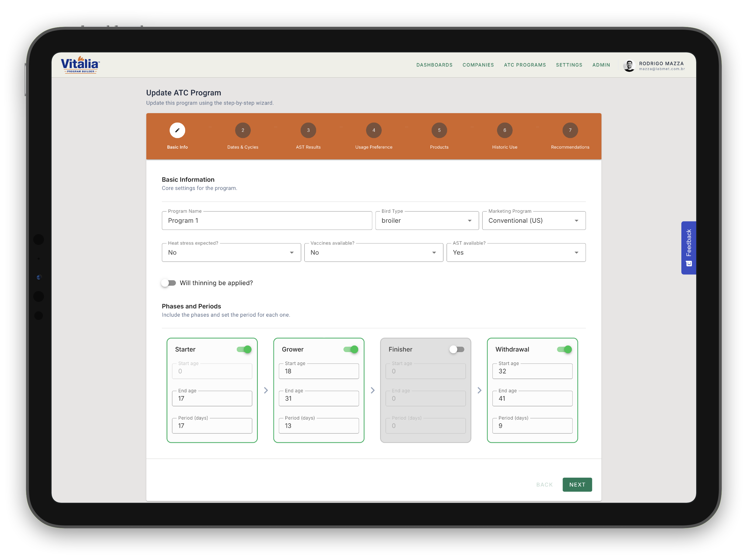751x560 pixels.
Task: Disable the Starter phase toggle
Action: coord(244,349)
